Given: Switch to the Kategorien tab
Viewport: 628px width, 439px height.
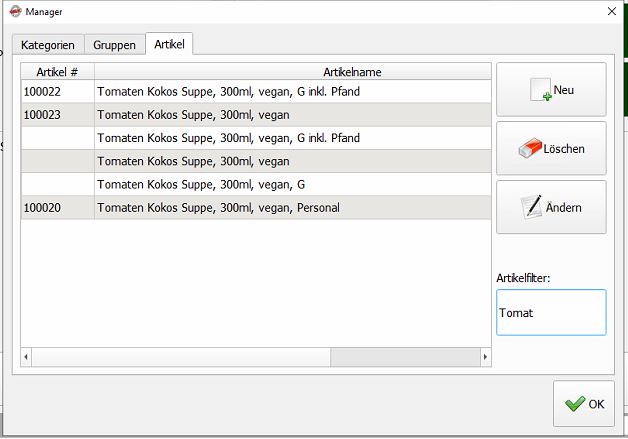Looking at the screenshot, I should click(x=48, y=45).
